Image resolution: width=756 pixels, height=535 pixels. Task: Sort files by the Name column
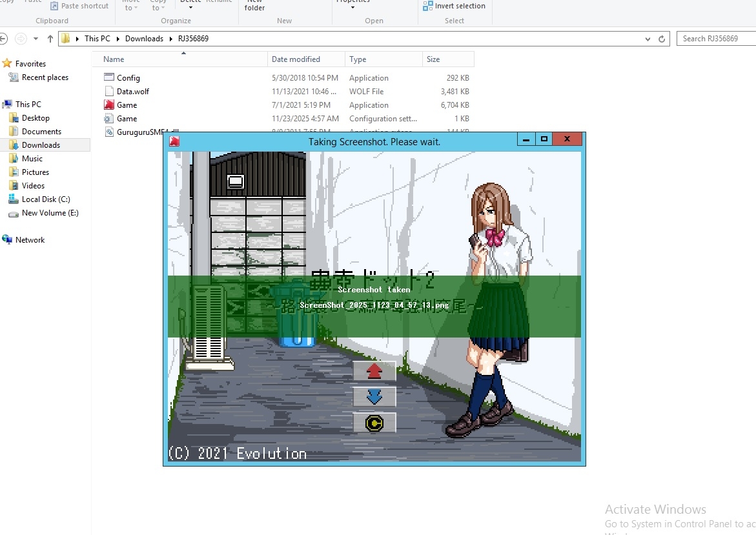coord(114,59)
